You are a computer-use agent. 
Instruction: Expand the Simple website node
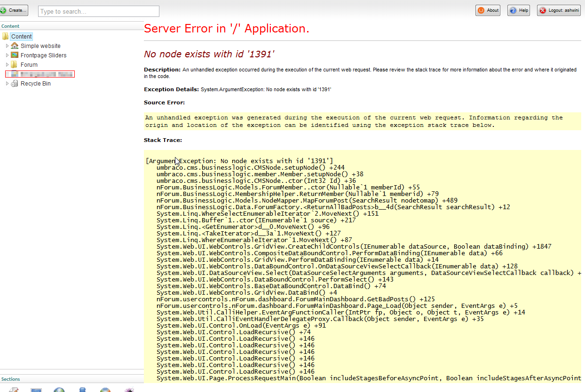7,46
